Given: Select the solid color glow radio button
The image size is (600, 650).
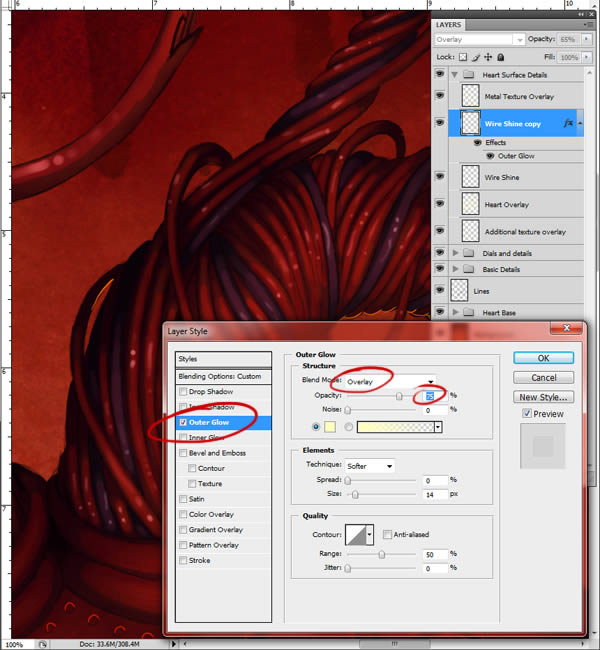Looking at the screenshot, I should coord(316,427).
